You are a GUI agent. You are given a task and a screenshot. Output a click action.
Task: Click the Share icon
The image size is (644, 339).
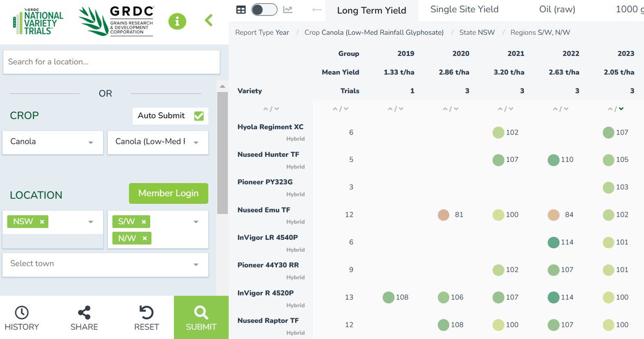(x=84, y=313)
